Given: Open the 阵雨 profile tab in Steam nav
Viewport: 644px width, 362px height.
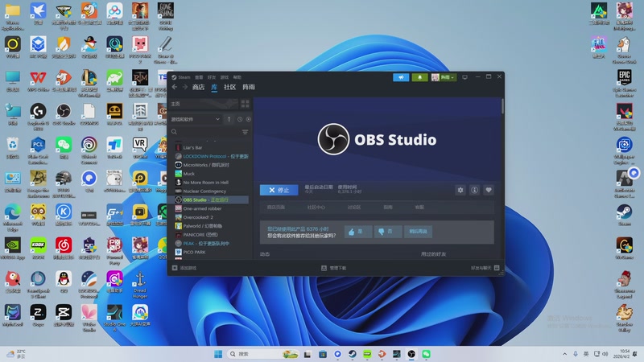Looking at the screenshot, I should tap(249, 87).
